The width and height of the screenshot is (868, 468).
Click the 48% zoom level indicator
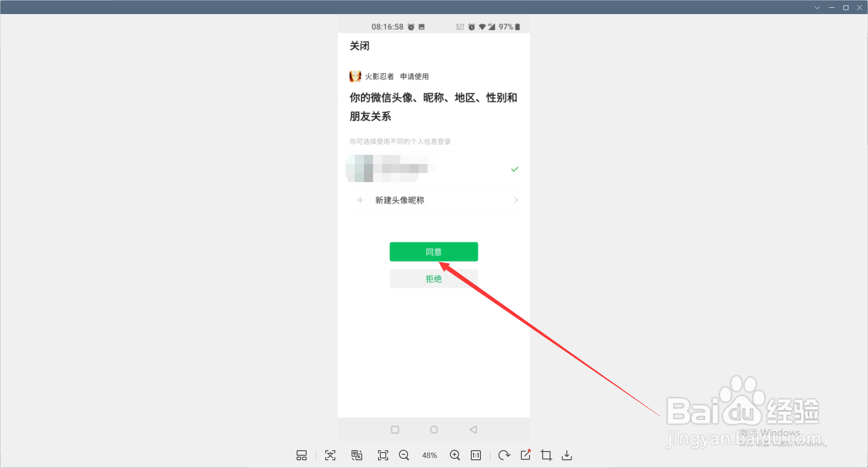(x=429, y=455)
